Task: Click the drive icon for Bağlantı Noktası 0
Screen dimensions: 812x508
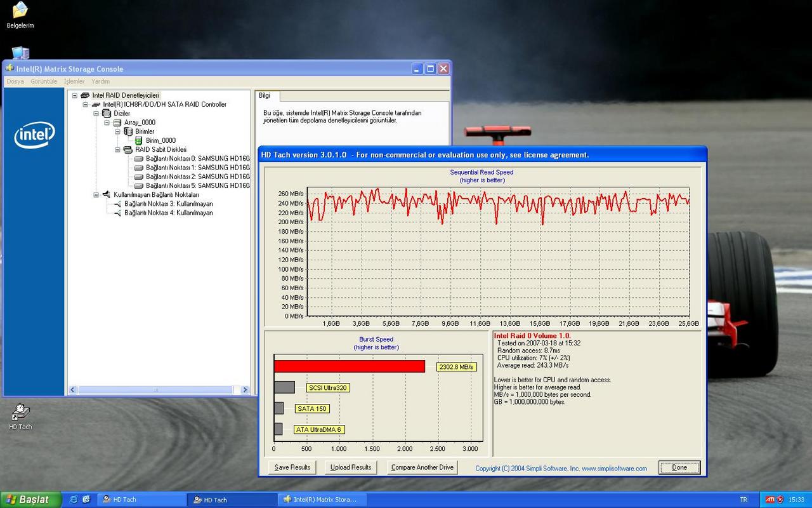Action: pos(139,159)
